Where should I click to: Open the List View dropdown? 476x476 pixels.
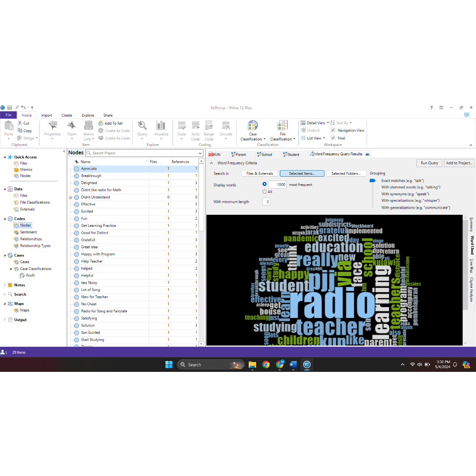pos(324,138)
